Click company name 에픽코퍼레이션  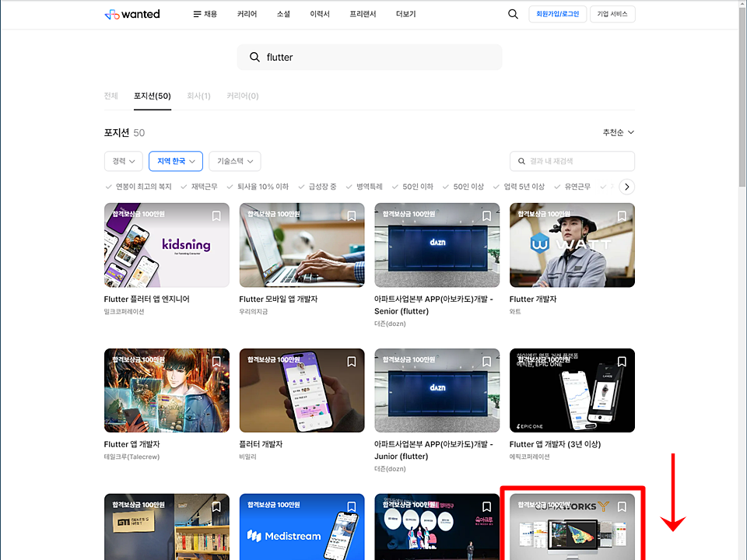(529, 457)
